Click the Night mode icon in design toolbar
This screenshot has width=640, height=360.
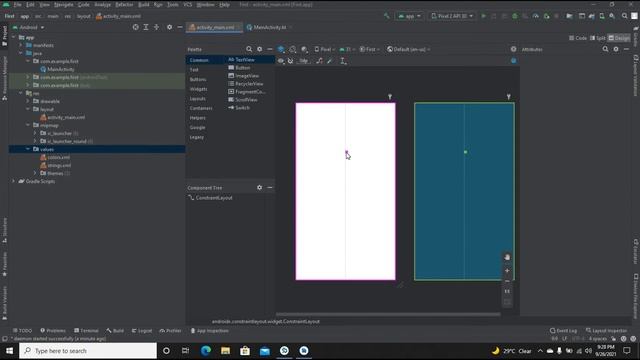point(304,49)
